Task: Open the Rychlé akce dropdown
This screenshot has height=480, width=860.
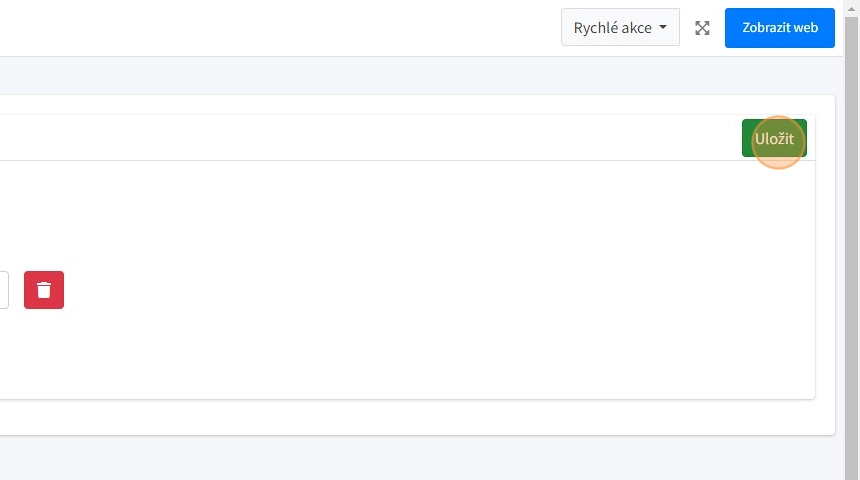Action: pos(620,28)
